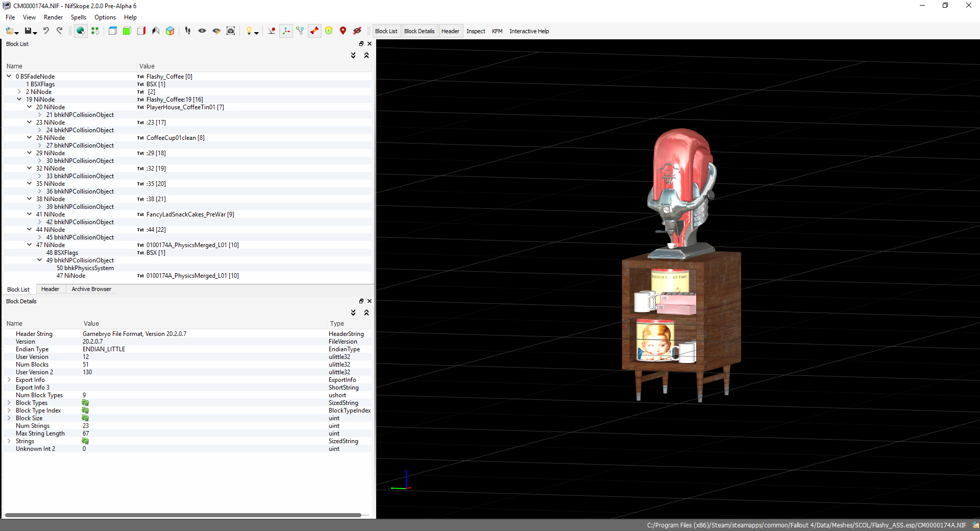
Task: Open the Render menu
Action: click(x=54, y=17)
